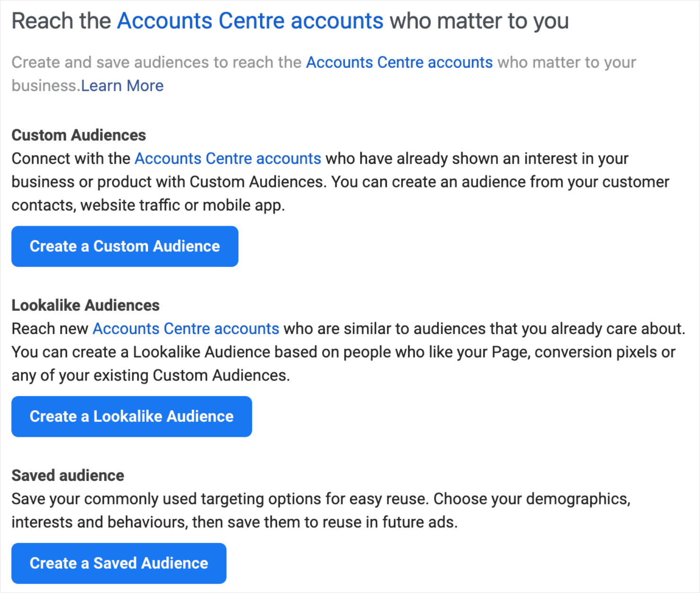Click the Saved audience description paragraph
Screen dimensions: 700x593
(322, 510)
